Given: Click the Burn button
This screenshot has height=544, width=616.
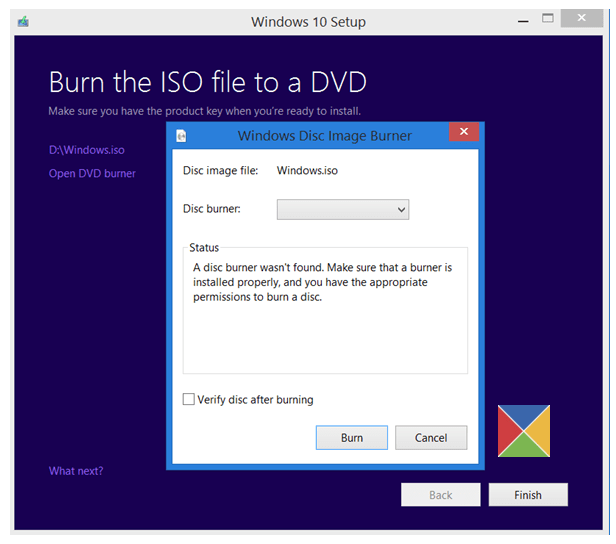Looking at the screenshot, I should [352, 438].
